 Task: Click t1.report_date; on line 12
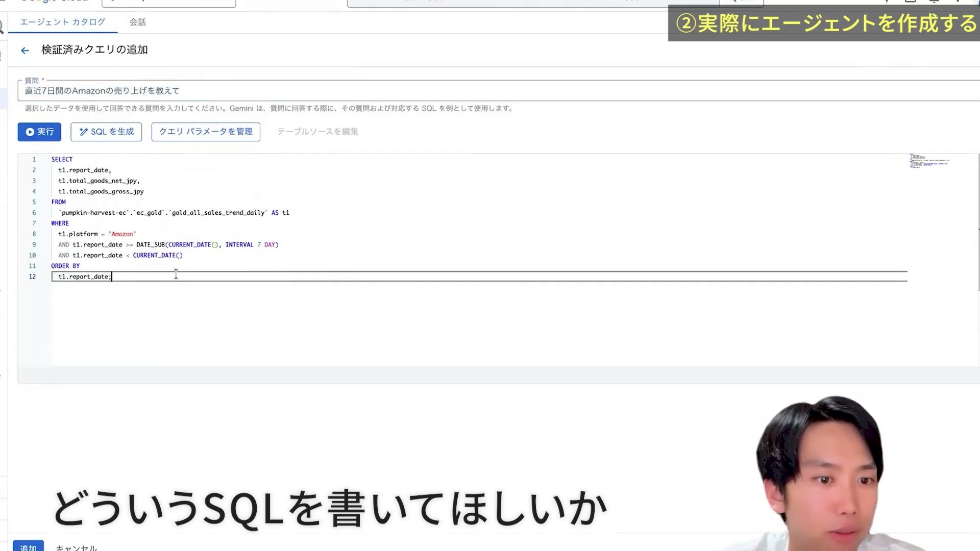[85, 277]
